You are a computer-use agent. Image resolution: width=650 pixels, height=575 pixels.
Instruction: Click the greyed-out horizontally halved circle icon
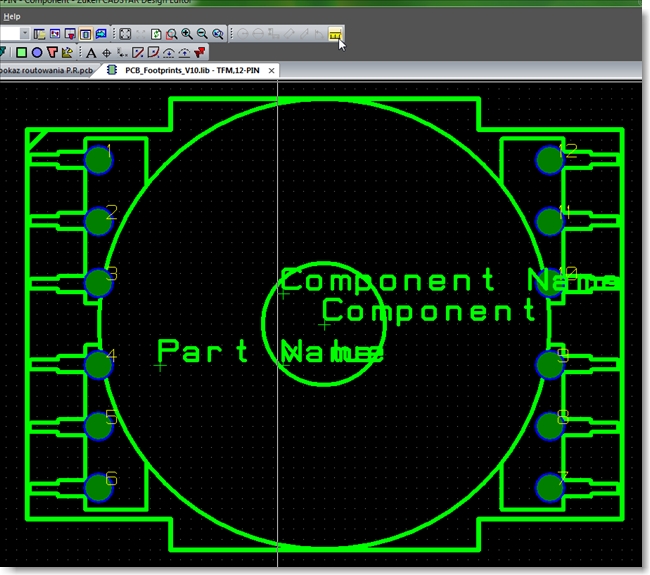point(258,34)
